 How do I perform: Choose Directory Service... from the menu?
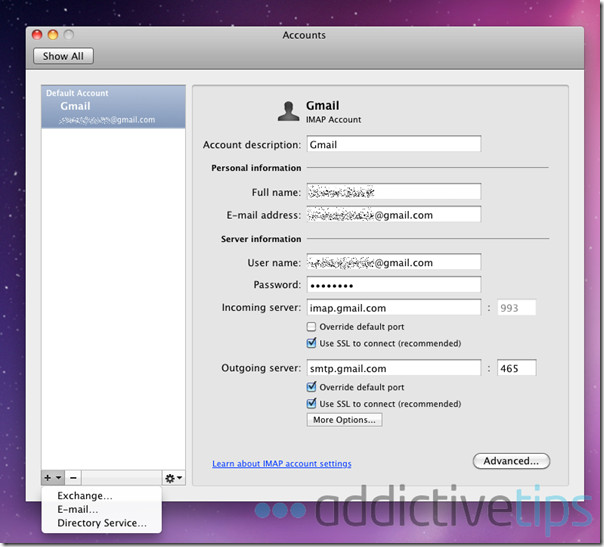pyautogui.click(x=102, y=523)
